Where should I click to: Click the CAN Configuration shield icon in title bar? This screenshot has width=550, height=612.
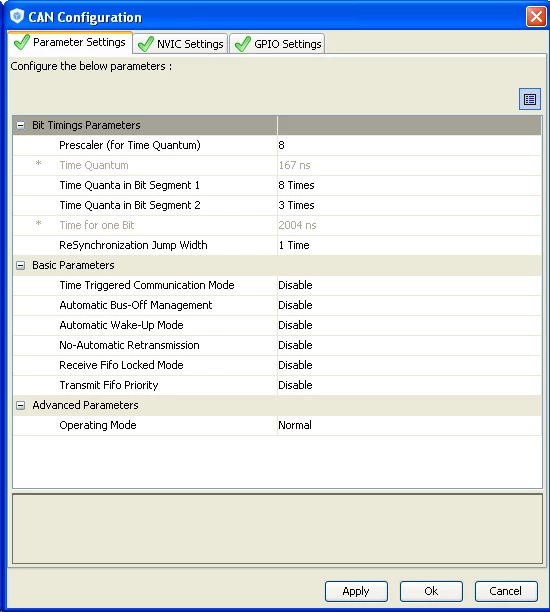(x=17, y=17)
